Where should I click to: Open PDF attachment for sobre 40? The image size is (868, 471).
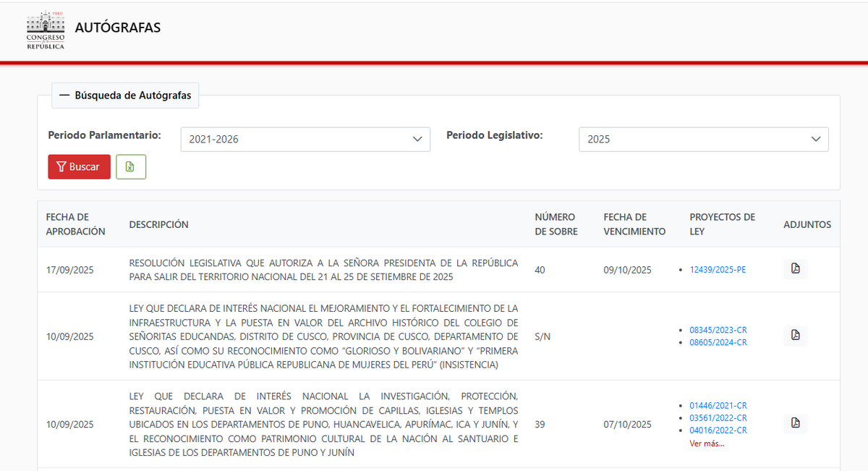pyautogui.click(x=796, y=269)
